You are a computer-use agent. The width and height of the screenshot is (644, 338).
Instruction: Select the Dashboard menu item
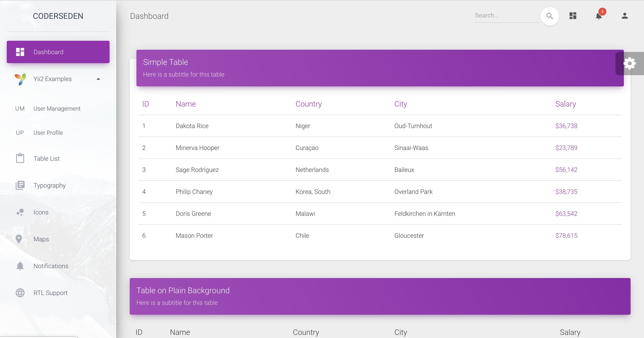pos(48,52)
